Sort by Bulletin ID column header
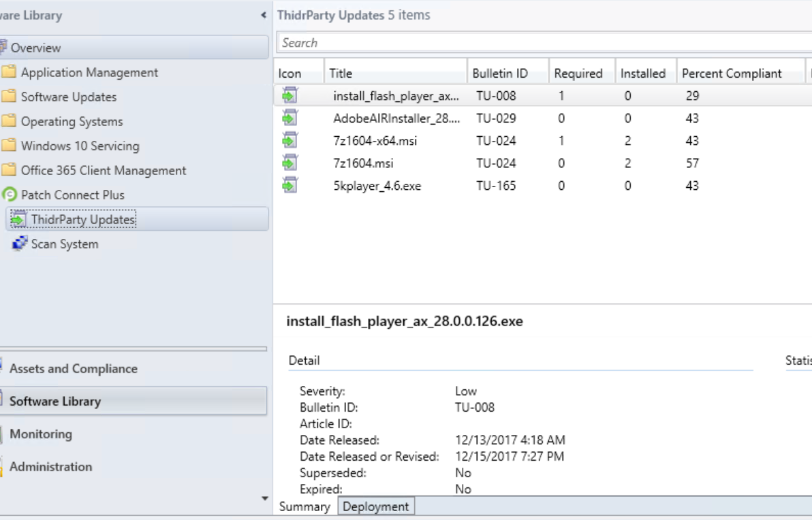Screen dimensions: 812x520 (500, 74)
